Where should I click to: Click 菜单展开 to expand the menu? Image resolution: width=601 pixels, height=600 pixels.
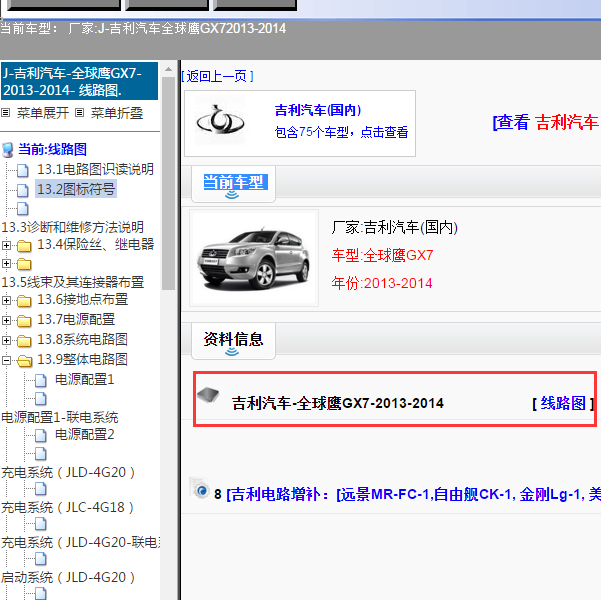pyautogui.click(x=43, y=113)
